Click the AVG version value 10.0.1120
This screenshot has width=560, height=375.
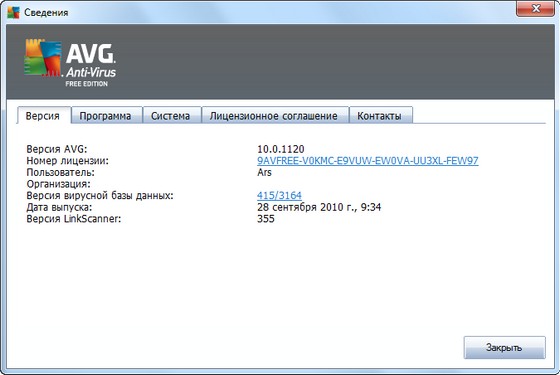pyautogui.click(x=281, y=149)
